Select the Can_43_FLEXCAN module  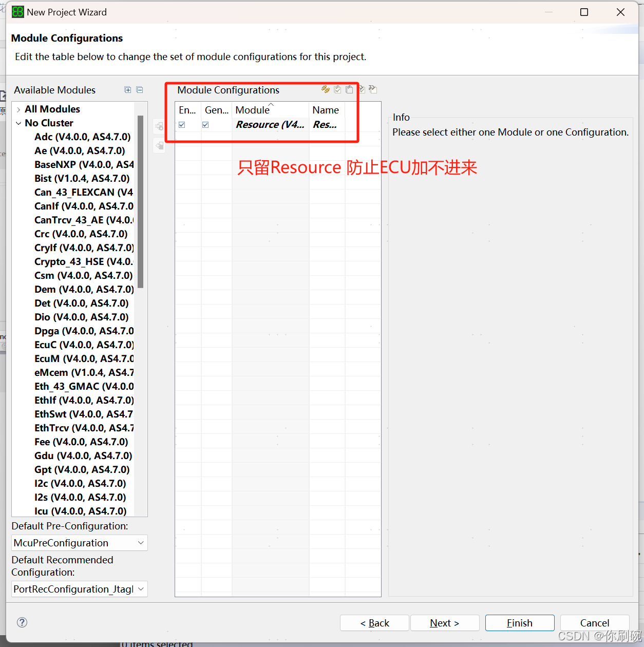84,193
